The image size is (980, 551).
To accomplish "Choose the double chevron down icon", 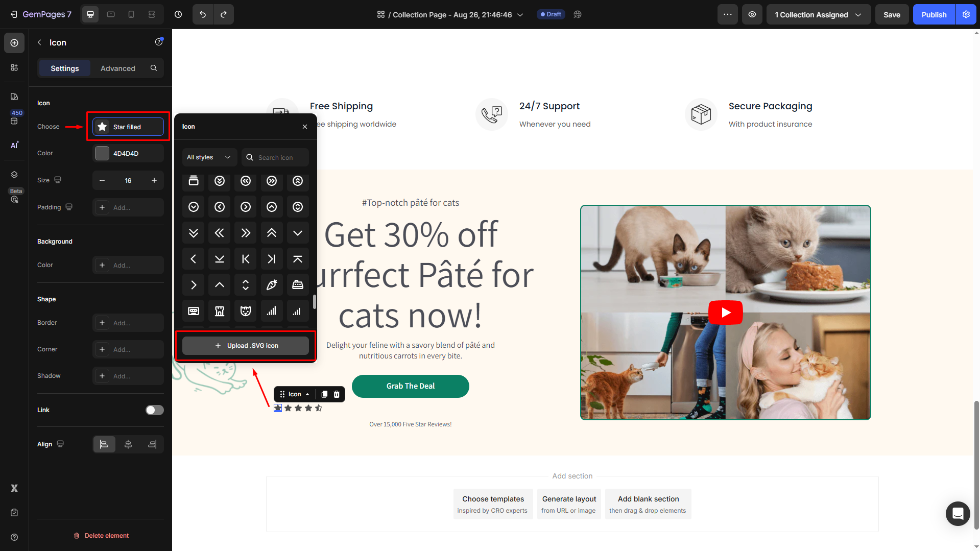I will (194, 233).
